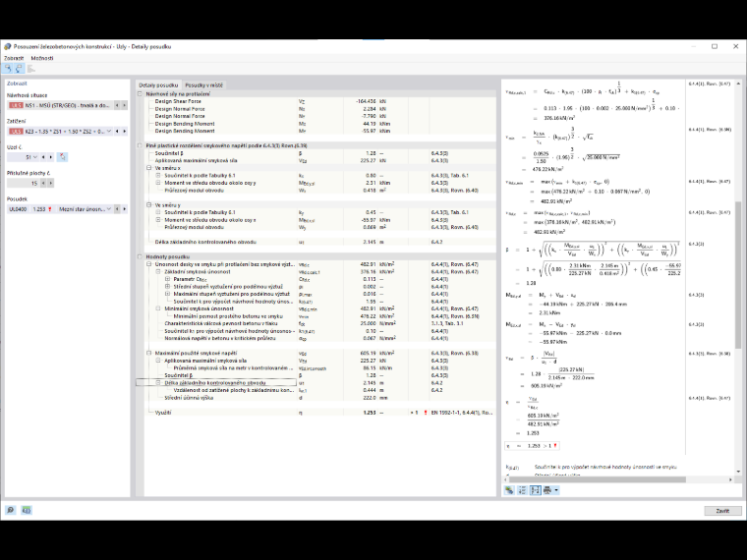747x560 pixels.
Task: Click the second blue toolbar icon beside it
Action: pyautogui.click(x=19, y=69)
